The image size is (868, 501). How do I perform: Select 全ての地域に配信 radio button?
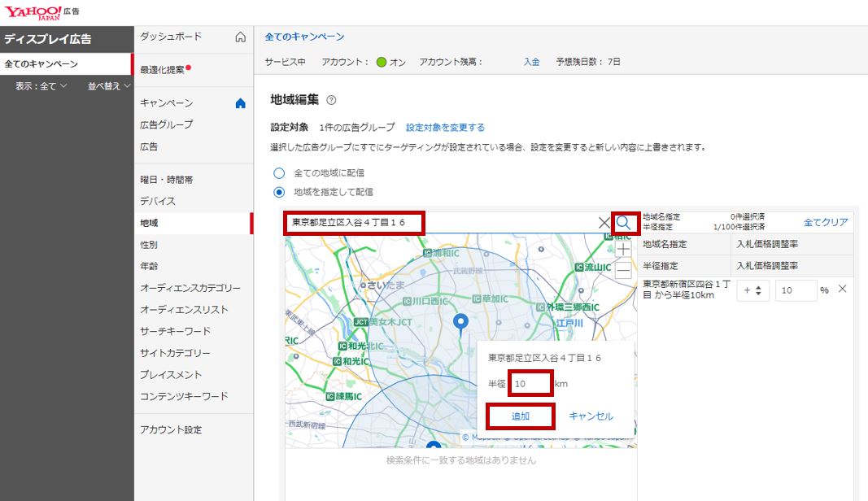point(279,173)
